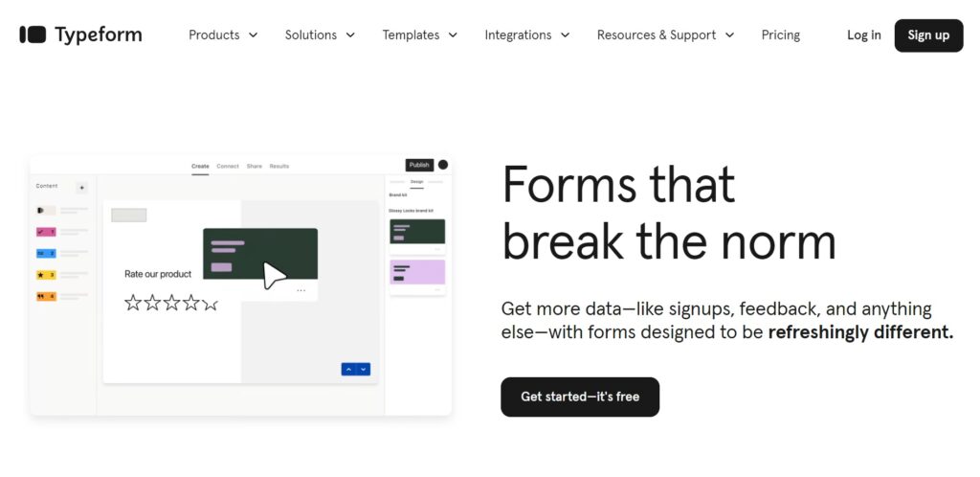This screenshot has width=980, height=477.
Task: Click the Get started—it's free button
Action: pyautogui.click(x=580, y=397)
